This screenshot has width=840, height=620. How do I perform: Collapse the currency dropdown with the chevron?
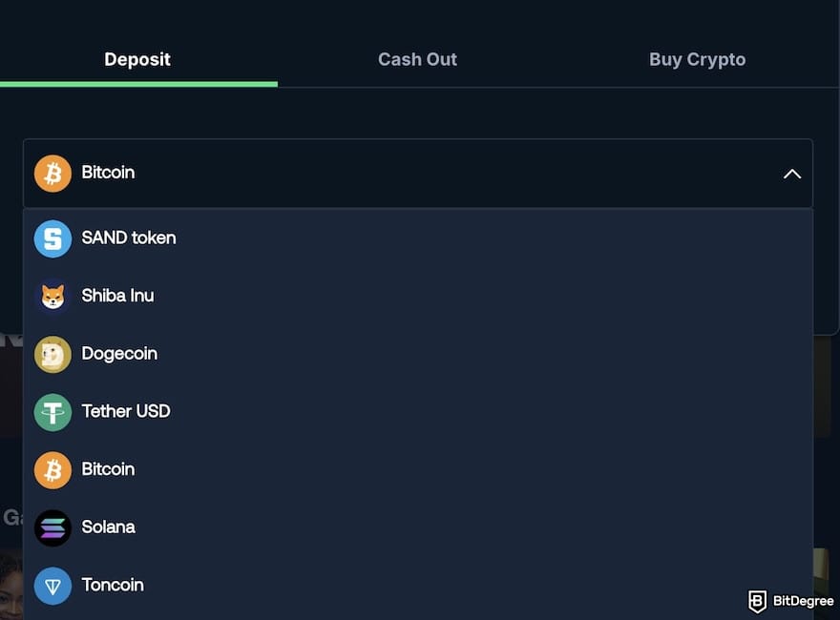click(x=791, y=174)
